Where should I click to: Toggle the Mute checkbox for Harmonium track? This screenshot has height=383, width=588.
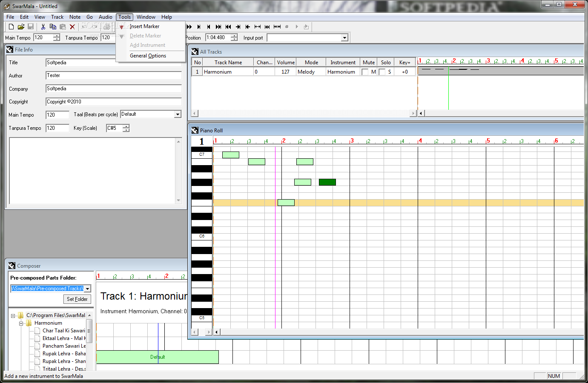pos(365,72)
